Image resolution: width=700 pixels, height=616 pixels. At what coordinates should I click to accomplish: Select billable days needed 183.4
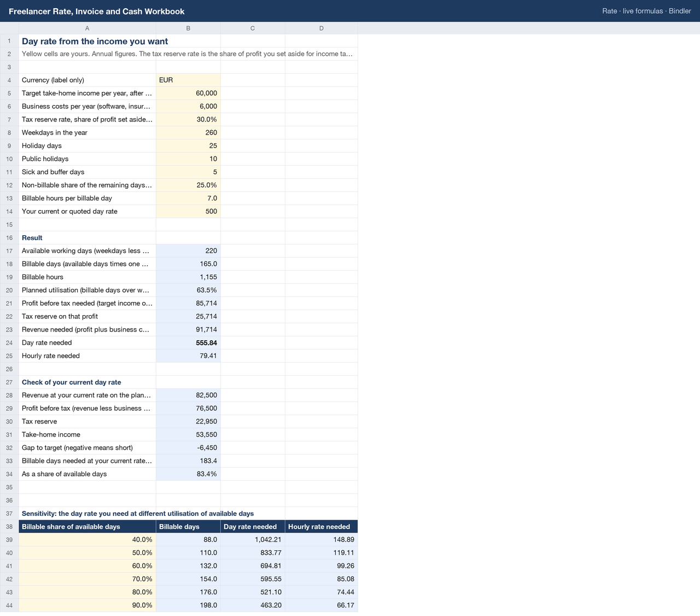[x=188, y=461]
